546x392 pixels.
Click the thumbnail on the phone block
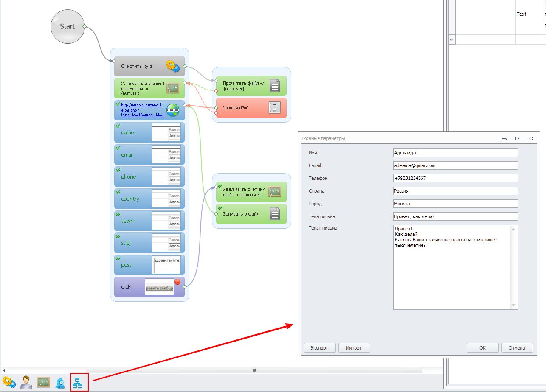[x=166, y=176]
